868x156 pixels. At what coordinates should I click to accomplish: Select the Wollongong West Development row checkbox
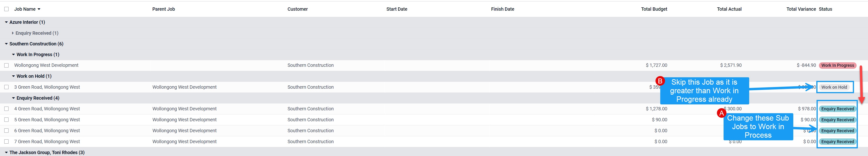(6, 65)
